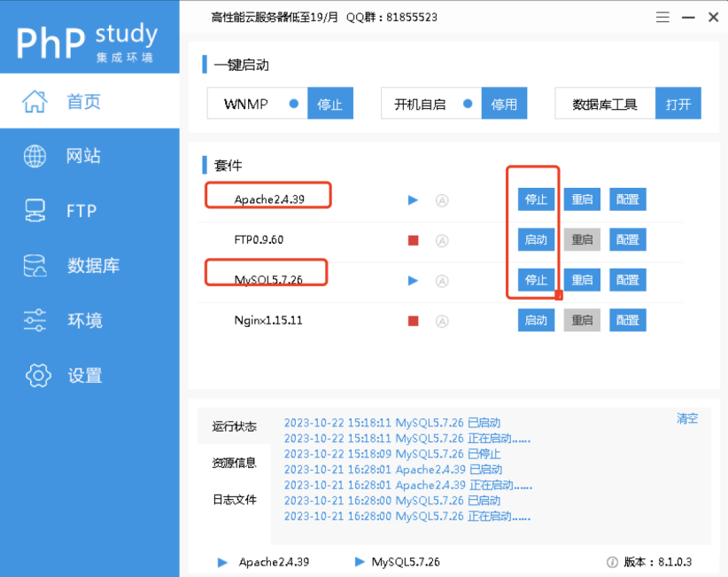Start Nginx1.15.11 with its 启动 button
Image resolution: width=728 pixels, height=577 pixels.
pos(536,320)
